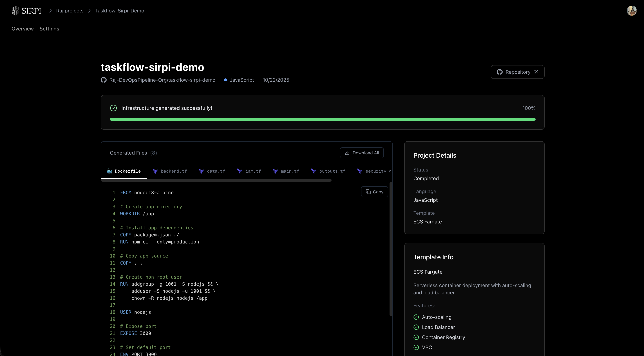Click the SIRPI logo icon
Image resolution: width=644 pixels, height=356 pixels.
[15, 11]
